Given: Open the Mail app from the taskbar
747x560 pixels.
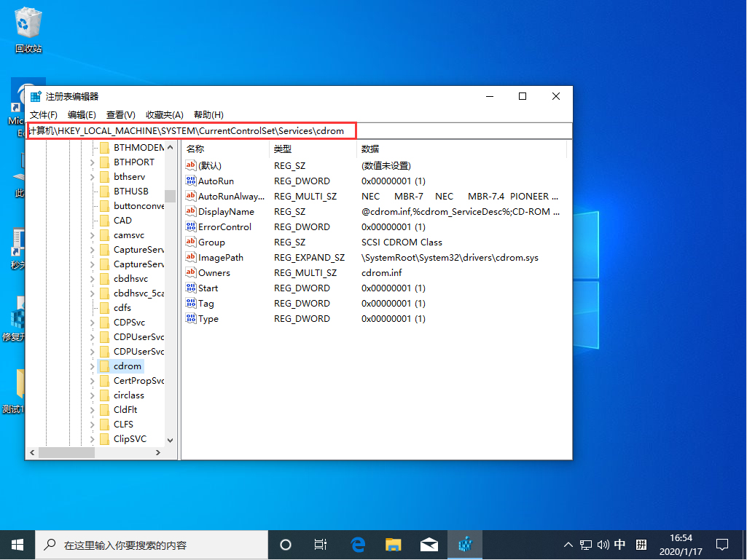Looking at the screenshot, I should tap(429, 544).
